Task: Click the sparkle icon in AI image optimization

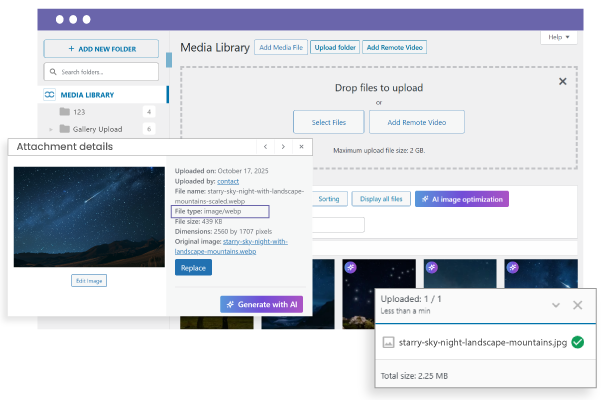Action: [425, 199]
